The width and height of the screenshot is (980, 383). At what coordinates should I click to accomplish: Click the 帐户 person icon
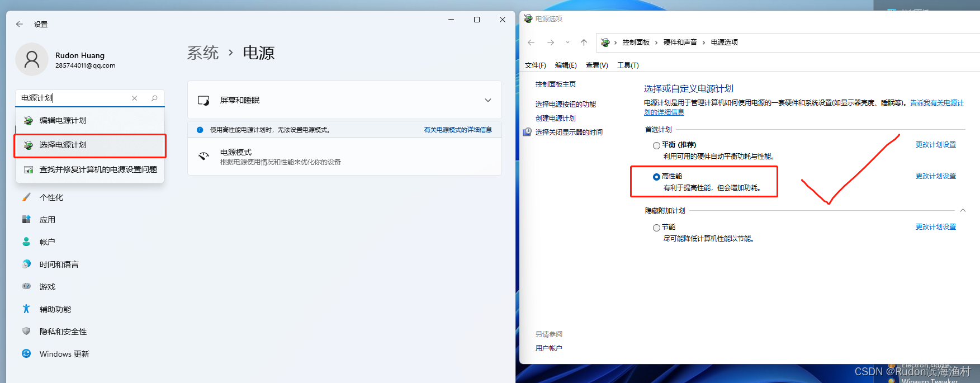(x=26, y=242)
